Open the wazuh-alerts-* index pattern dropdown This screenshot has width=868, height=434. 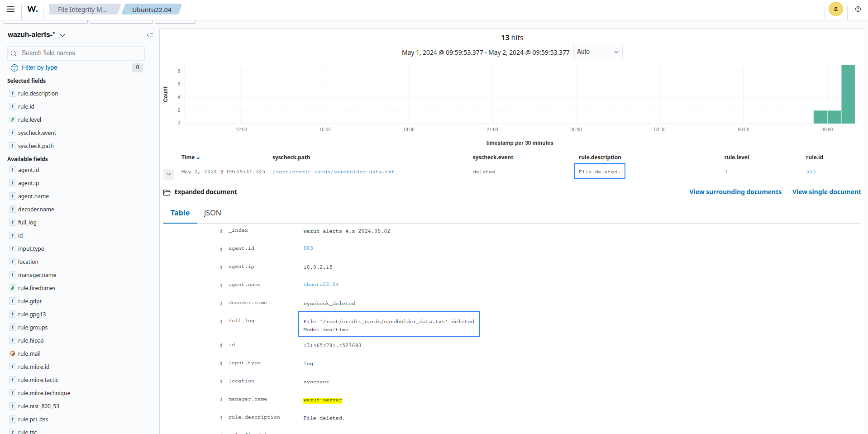pos(62,35)
